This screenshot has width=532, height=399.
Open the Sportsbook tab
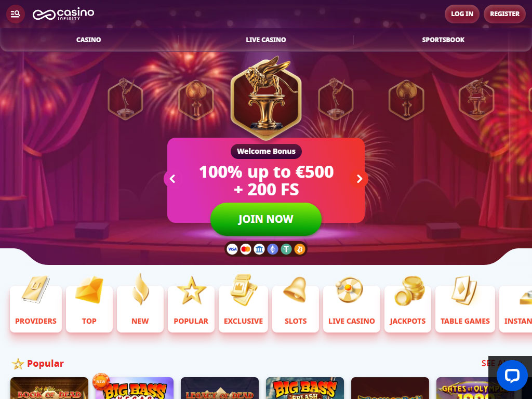443,39
